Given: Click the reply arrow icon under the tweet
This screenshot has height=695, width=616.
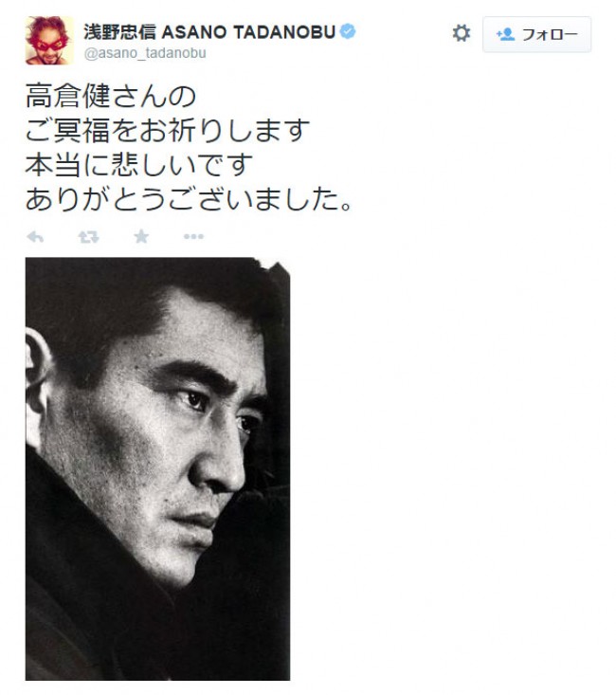Looking at the screenshot, I should point(35,237).
